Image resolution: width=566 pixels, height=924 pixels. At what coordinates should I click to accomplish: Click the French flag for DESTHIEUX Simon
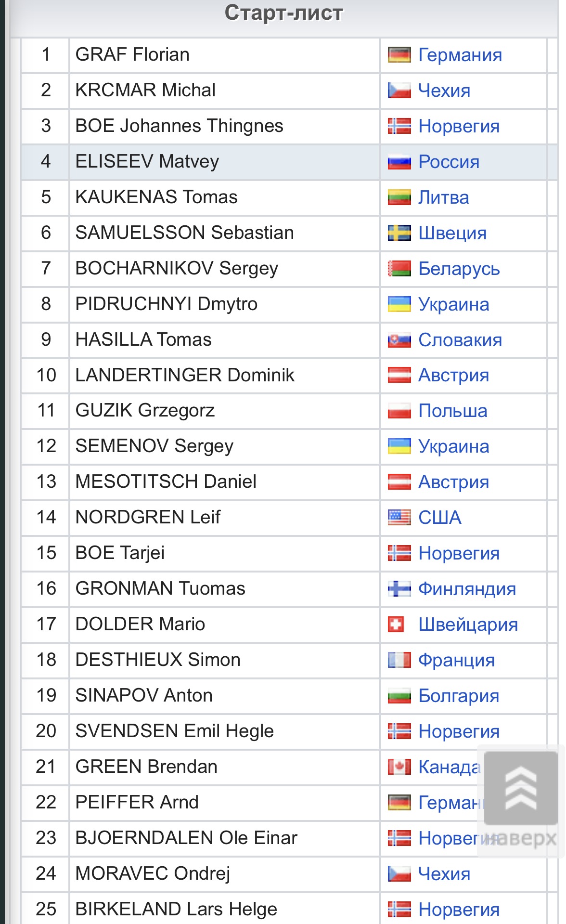(399, 661)
